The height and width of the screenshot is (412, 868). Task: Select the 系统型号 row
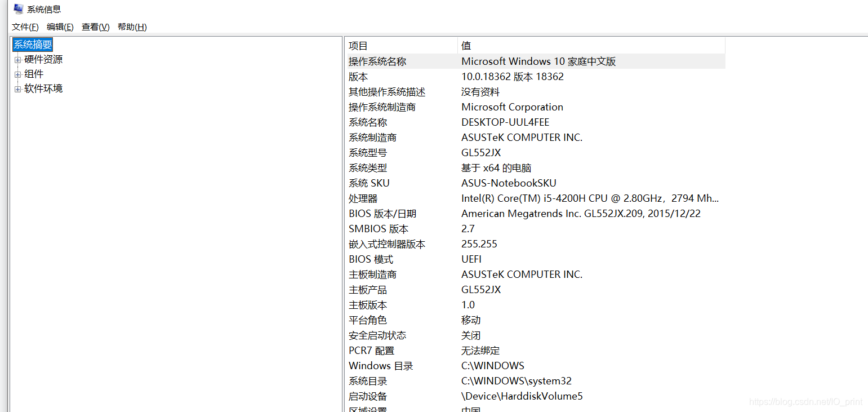pyautogui.click(x=535, y=153)
